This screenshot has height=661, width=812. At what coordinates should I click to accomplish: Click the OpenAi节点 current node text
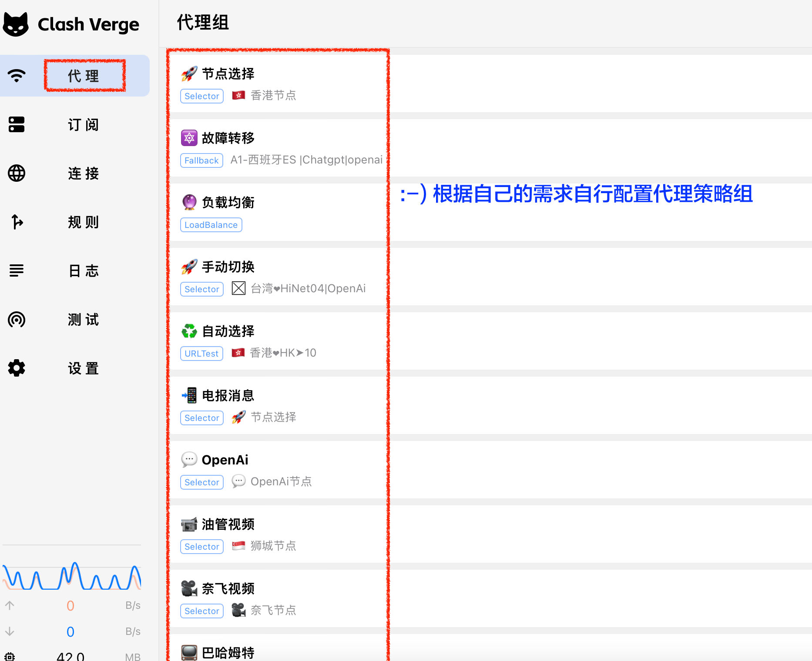click(x=281, y=481)
